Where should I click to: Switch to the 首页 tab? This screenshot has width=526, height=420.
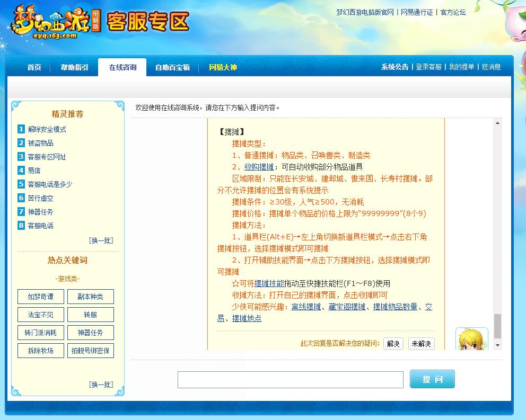pos(34,68)
